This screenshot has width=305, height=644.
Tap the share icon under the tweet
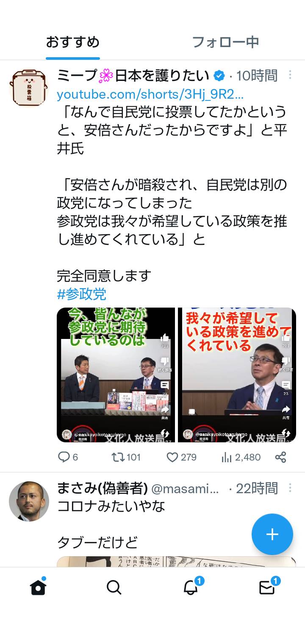(x=280, y=457)
